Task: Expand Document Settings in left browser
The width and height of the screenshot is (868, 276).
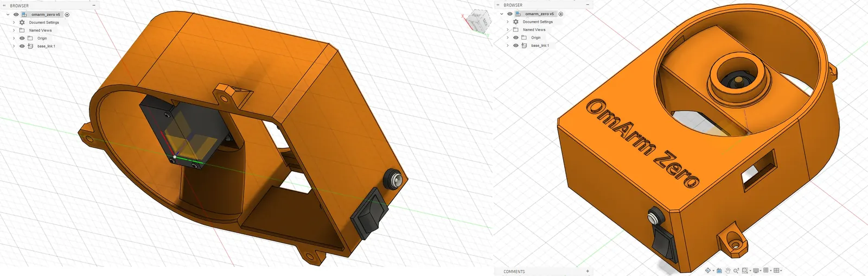Action: pyautogui.click(x=14, y=22)
